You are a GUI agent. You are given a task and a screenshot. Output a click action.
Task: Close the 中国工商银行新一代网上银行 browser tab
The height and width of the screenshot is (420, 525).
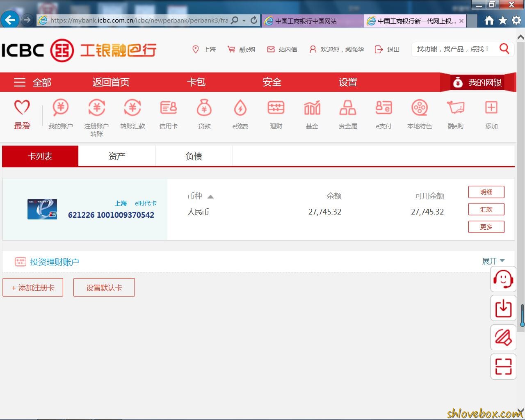pos(461,21)
